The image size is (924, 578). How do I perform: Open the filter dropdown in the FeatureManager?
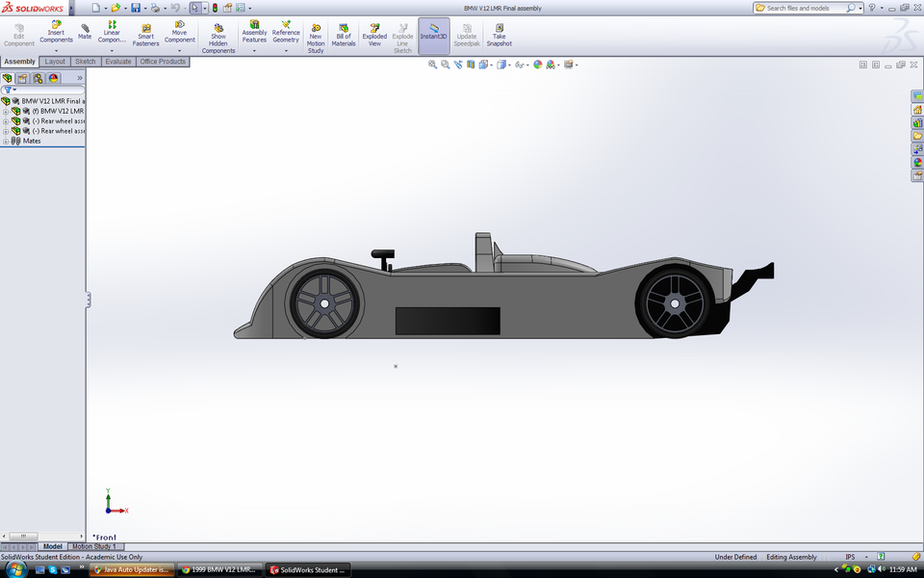pos(13,90)
